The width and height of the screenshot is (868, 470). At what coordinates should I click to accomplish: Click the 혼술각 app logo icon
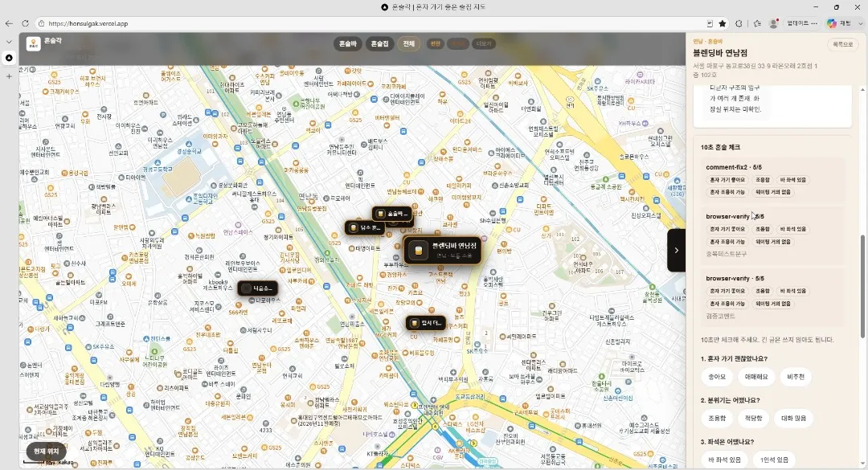click(33, 43)
